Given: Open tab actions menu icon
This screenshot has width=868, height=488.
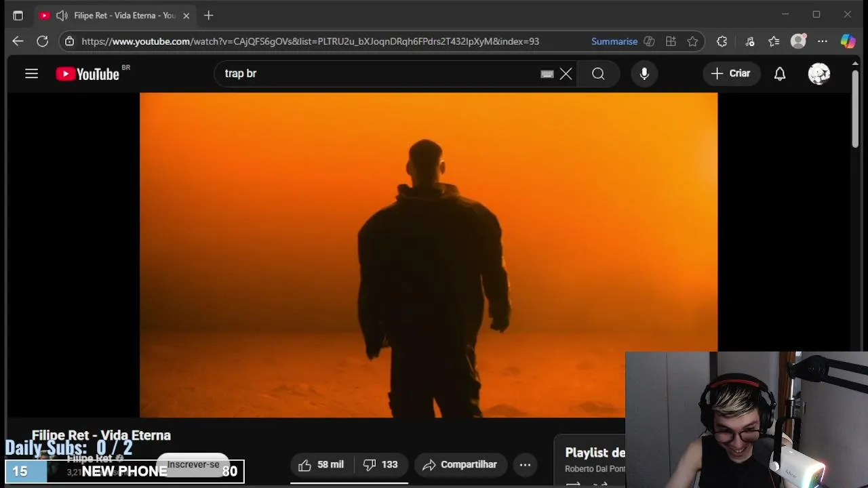Looking at the screenshot, I should [x=18, y=15].
